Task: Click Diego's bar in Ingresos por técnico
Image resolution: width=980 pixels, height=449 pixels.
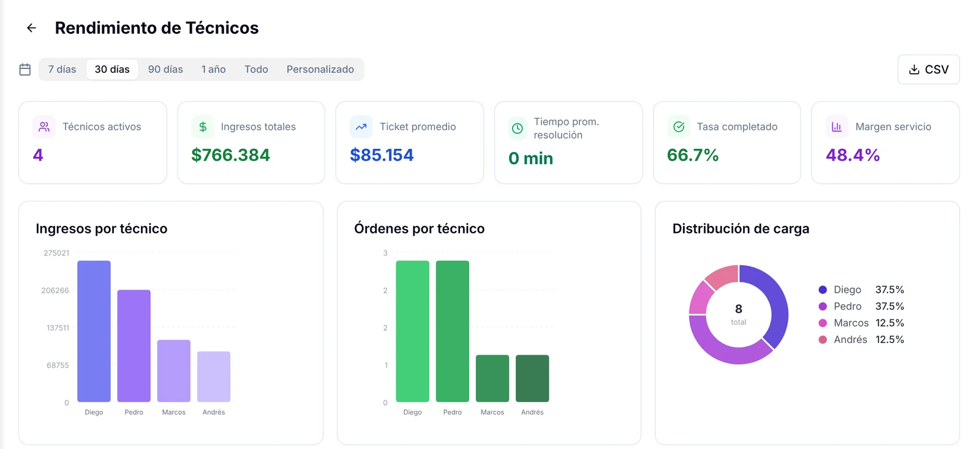Action: (x=94, y=331)
